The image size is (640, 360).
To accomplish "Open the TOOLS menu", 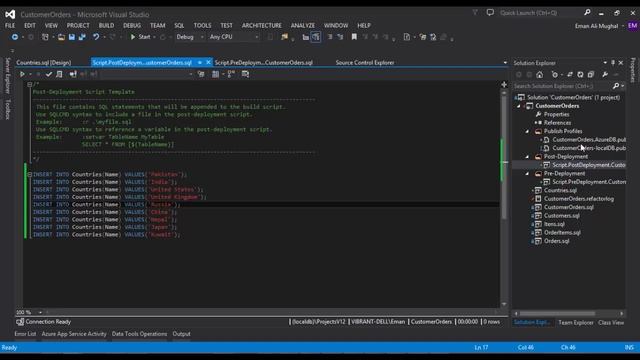I will pyautogui.click(x=202, y=26).
